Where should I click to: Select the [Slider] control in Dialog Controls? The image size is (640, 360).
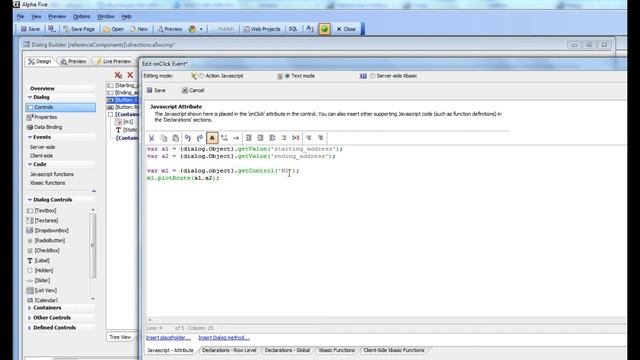pyautogui.click(x=42, y=280)
